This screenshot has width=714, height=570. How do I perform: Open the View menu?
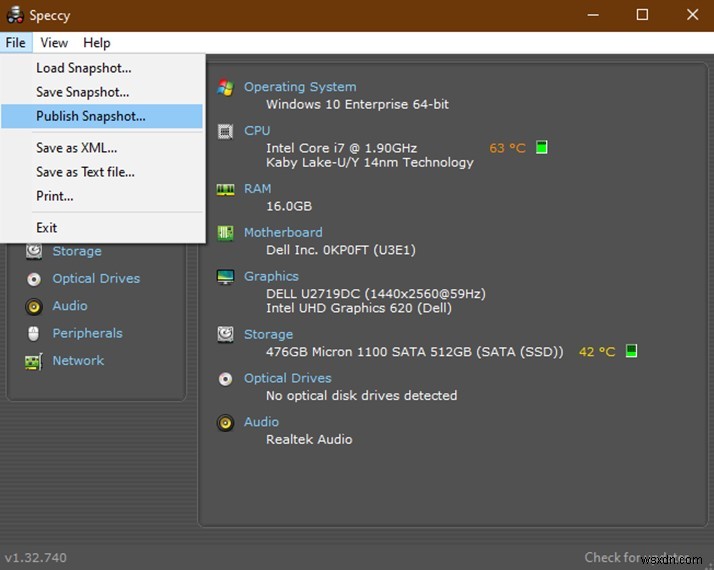[x=54, y=43]
